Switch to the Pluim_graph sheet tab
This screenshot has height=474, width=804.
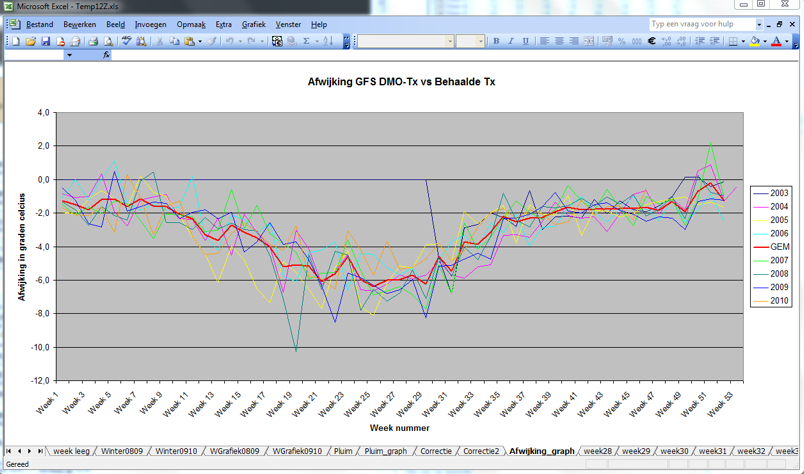pos(386,451)
